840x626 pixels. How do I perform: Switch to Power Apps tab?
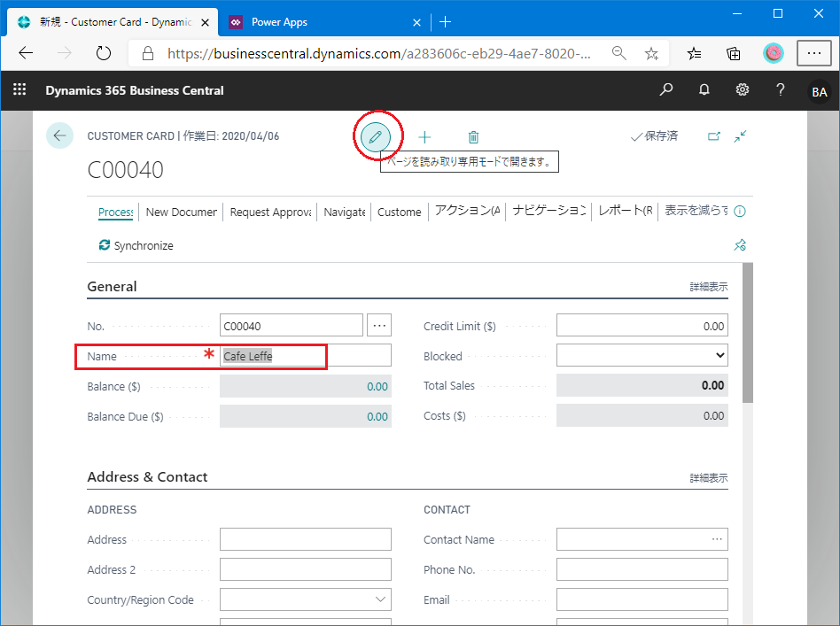click(x=323, y=22)
